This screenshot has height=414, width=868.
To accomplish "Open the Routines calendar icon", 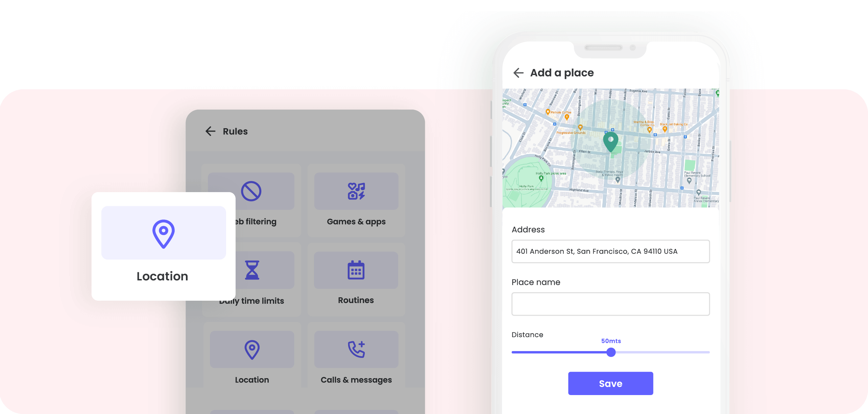I will [355, 271].
